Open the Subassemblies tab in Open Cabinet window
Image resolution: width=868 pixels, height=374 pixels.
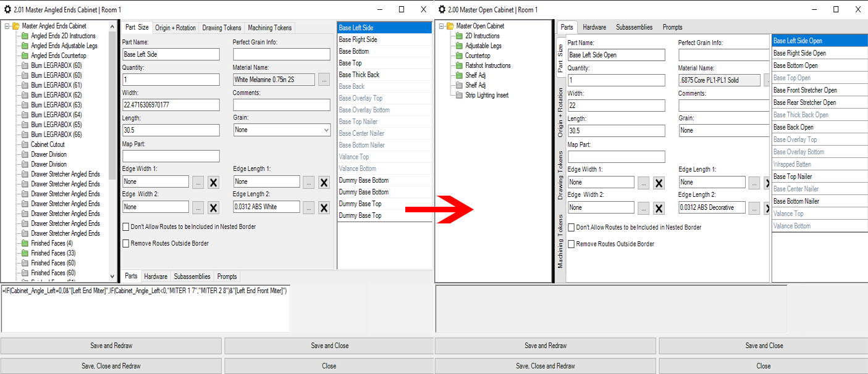click(x=634, y=27)
